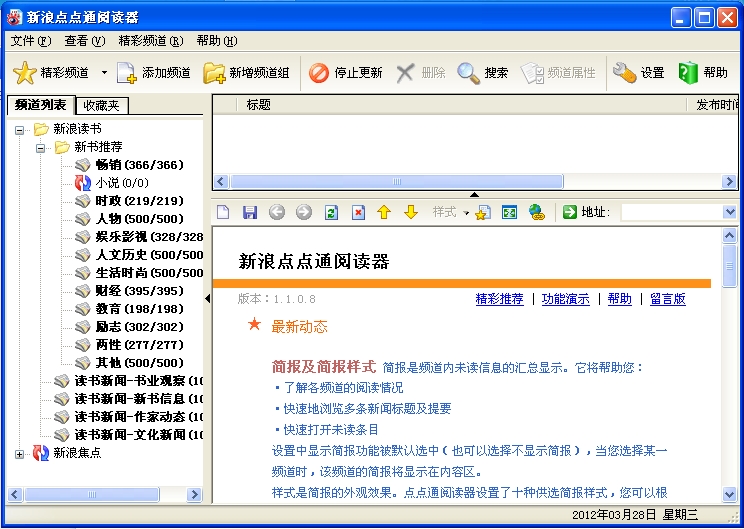
Task: Open the 功能演示 link
Action: (x=566, y=299)
